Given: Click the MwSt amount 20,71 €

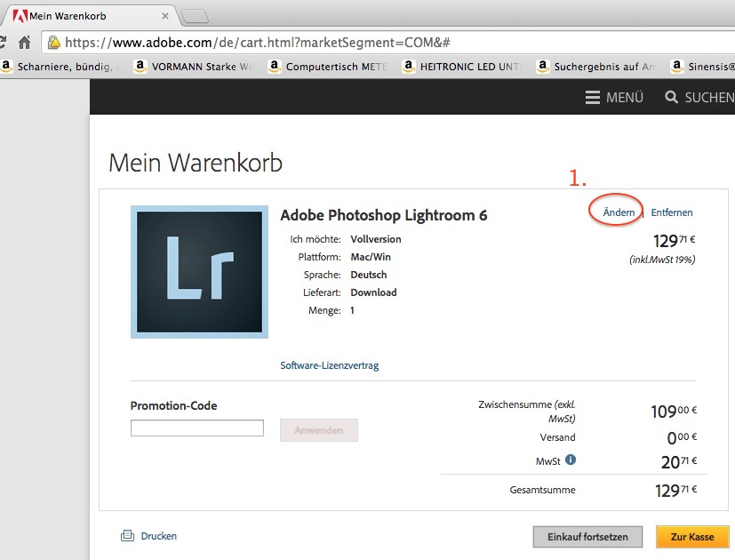Looking at the screenshot, I should pos(679,462).
